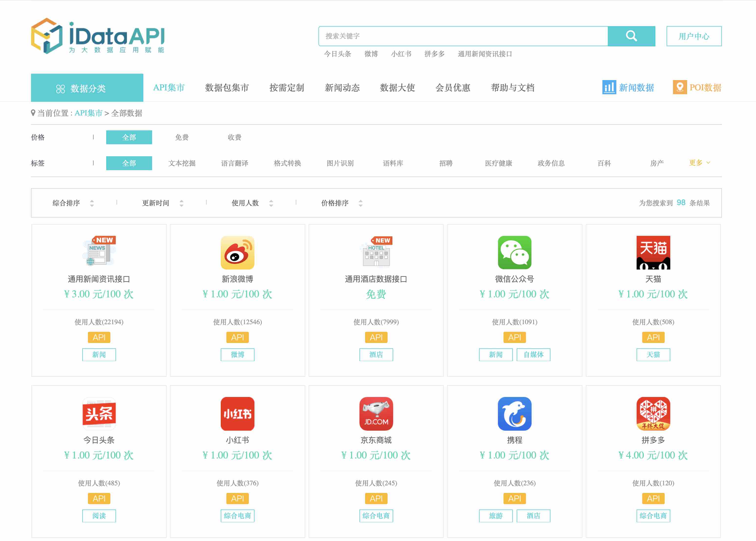This screenshot has height=541, width=756.
Task: Click the 数据分类 grid icon
Action: pyautogui.click(x=60, y=89)
